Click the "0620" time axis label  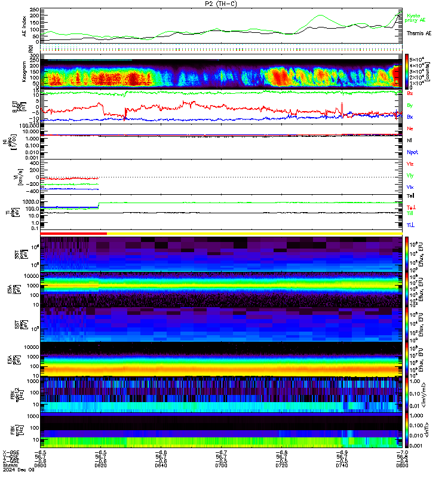[100, 465]
